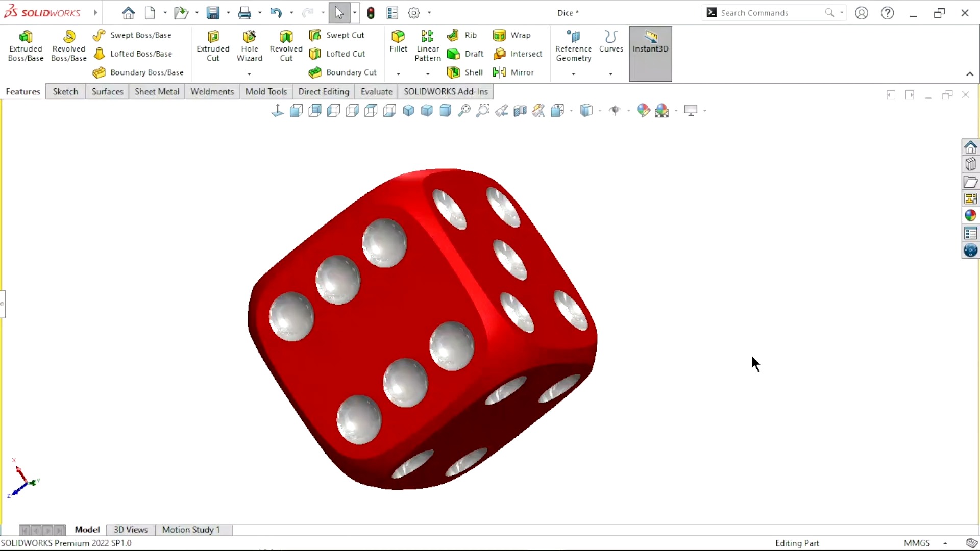Click the red dice model
Image resolution: width=980 pixels, height=551 pixels.
click(422, 329)
